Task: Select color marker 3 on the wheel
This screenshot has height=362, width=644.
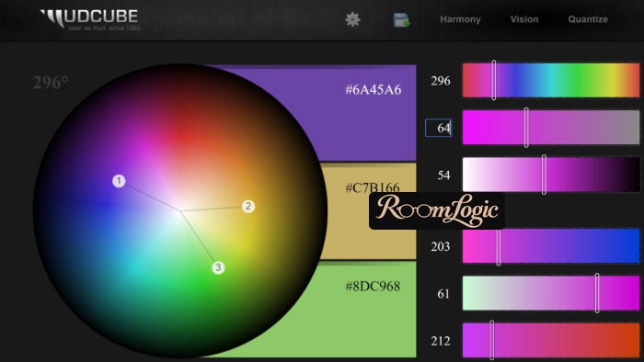Action: (x=218, y=267)
